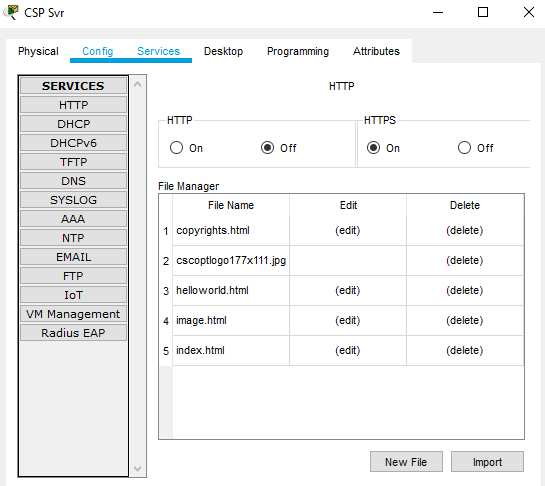545x486 pixels.
Task: Select the NTP service
Action: [73, 238]
